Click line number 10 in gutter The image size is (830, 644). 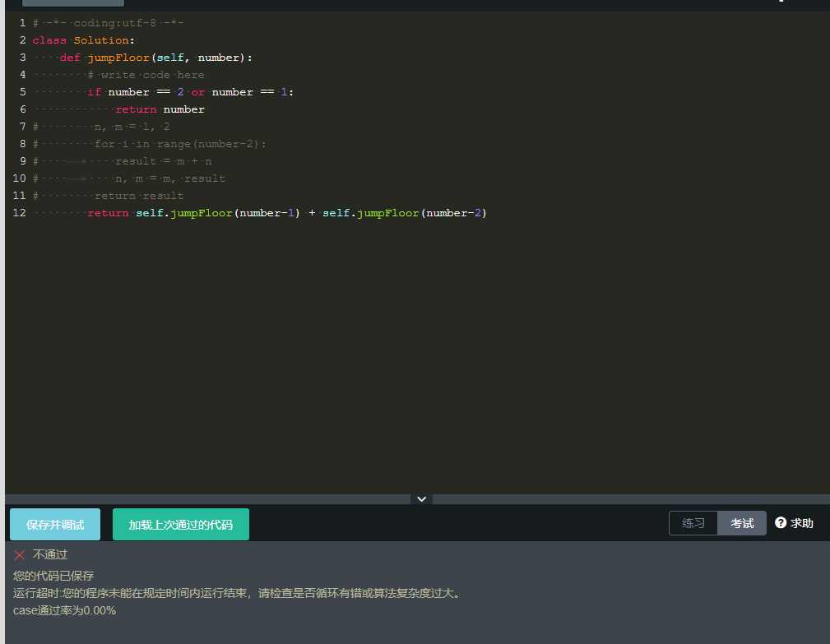click(19, 178)
